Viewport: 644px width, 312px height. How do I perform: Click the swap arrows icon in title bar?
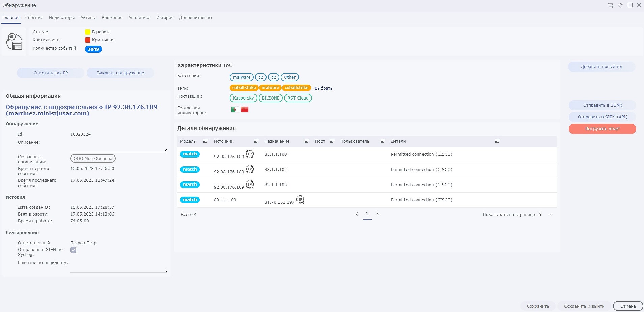click(x=611, y=5)
